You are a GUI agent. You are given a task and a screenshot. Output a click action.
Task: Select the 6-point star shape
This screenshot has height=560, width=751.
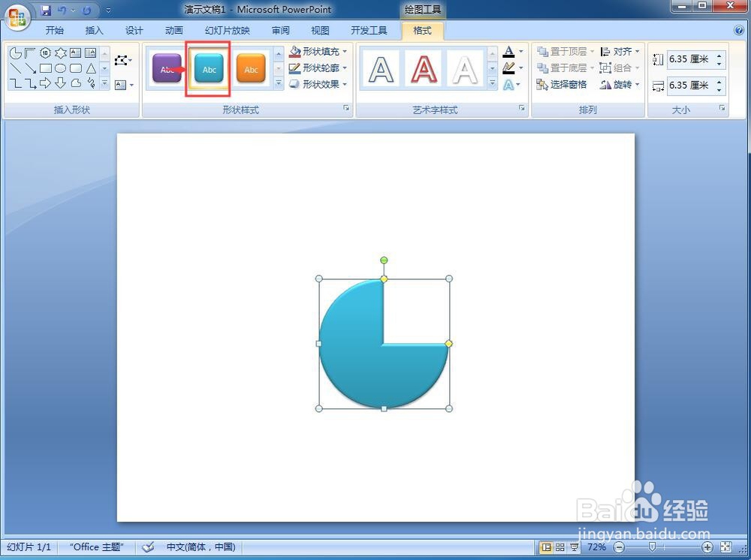click(x=60, y=53)
